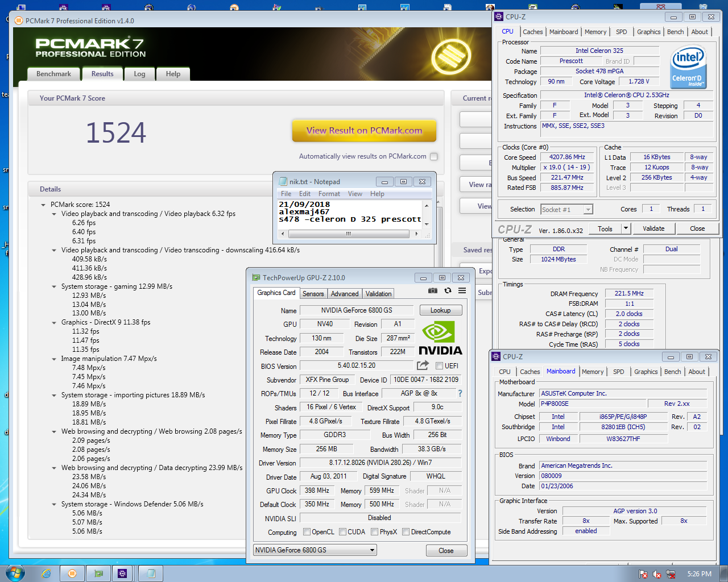Click the Notepad title bar icon
Screen dimensions: 728x582
click(283, 181)
